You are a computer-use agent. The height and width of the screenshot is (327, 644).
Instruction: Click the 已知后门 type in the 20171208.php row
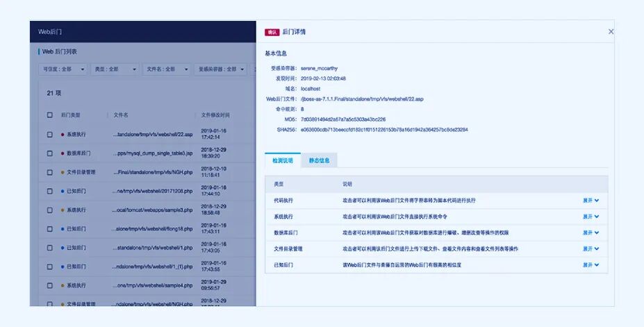click(76, 191)
